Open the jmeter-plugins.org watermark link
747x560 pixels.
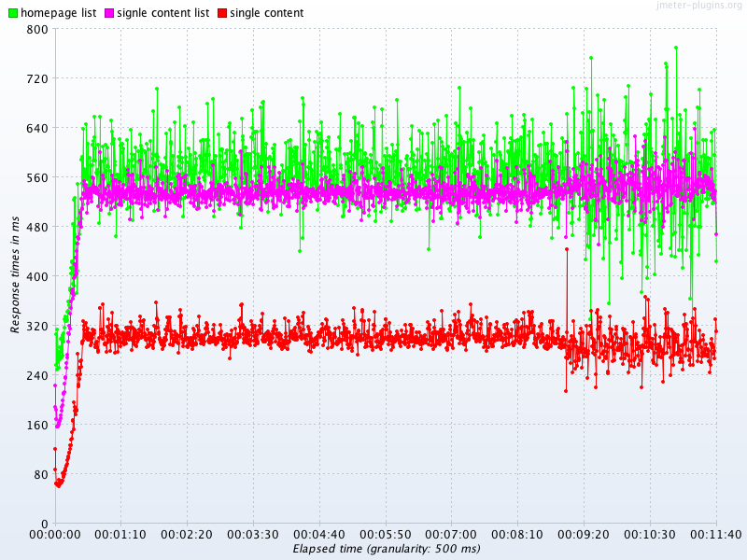coord(698,6)
